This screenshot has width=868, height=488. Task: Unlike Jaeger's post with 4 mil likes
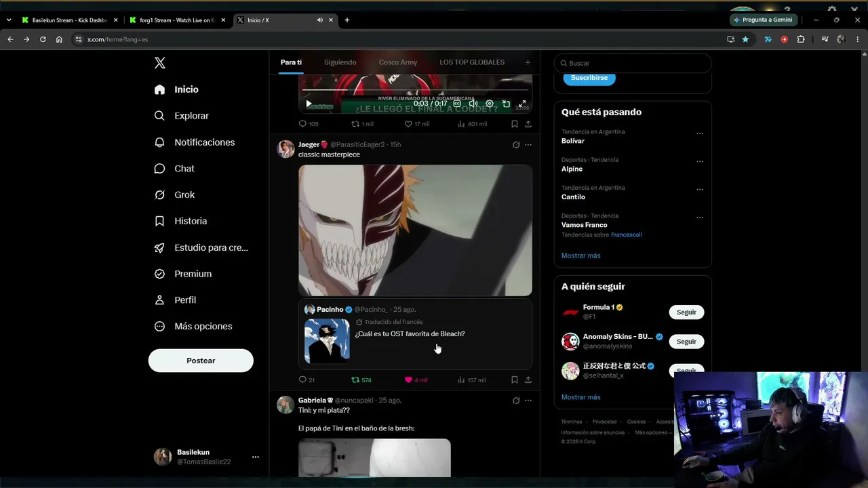click(x=416, y=380)
